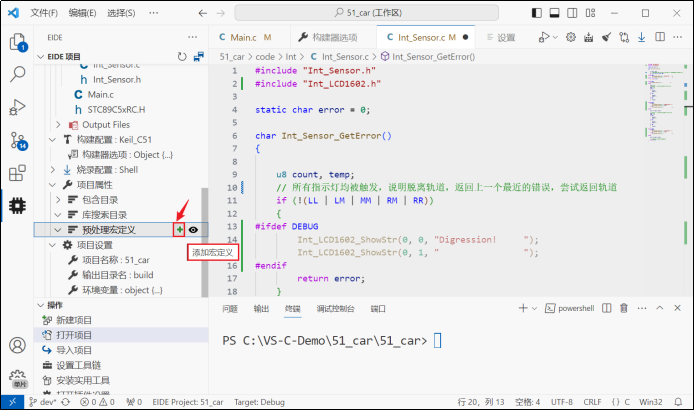Viewport: 695px width, 411px height.
Task: Open Source Control view with badge 14
Action: [x=18, y=140]
